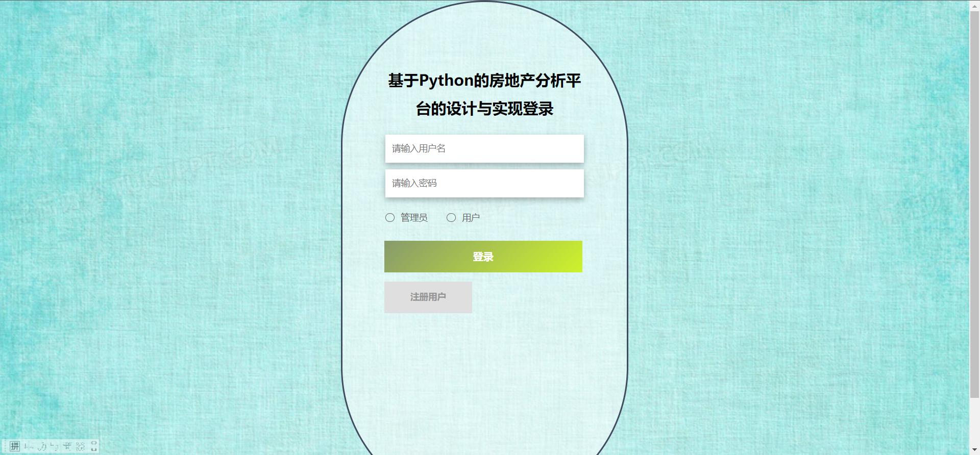Click the vertical scrollbar thumb
The image size is (980, 455).
coord(974,204)
